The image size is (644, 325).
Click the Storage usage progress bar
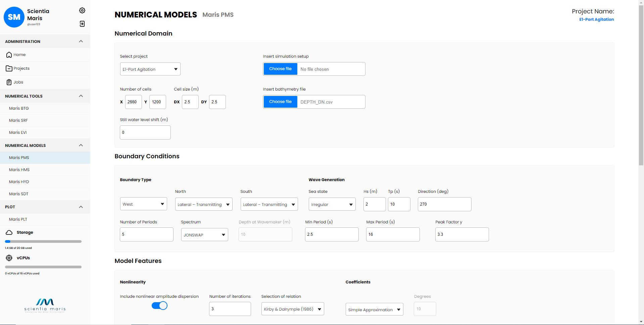coord(43,241)
